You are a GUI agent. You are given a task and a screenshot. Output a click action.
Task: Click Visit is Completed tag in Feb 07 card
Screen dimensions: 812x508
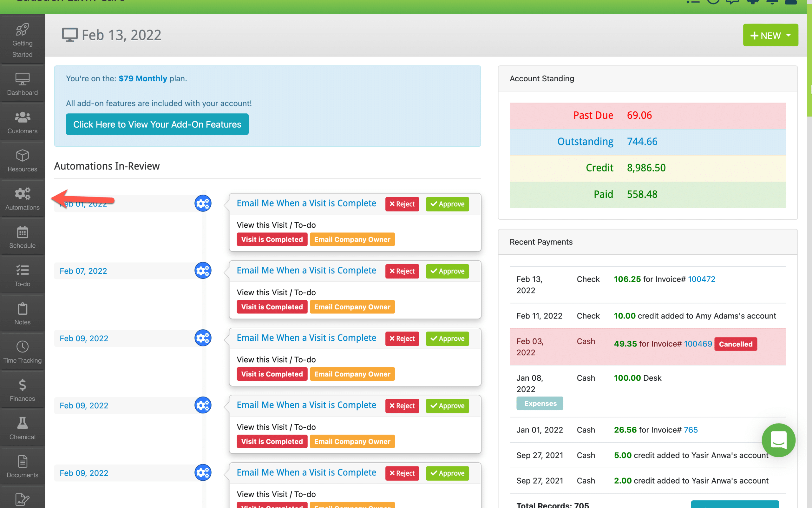272,307
